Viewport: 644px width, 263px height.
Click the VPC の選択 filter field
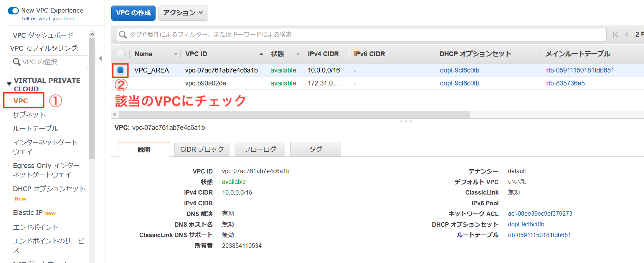(x=49, y=62)
